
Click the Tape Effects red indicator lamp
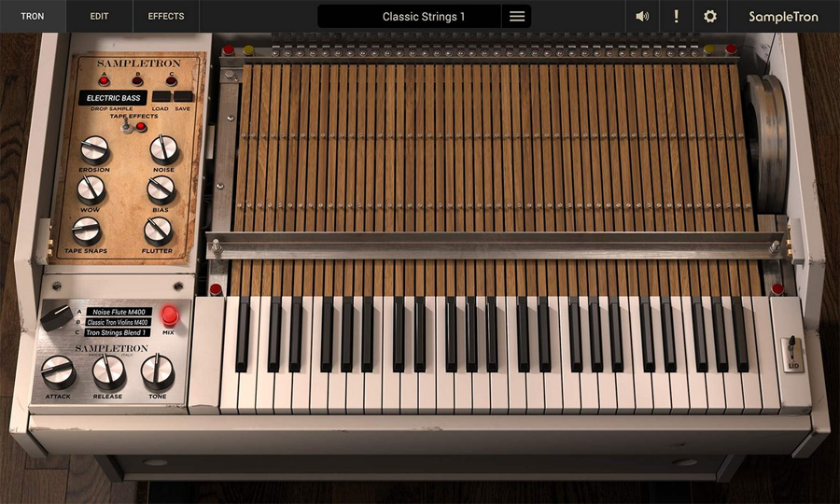pyautogui.click(x=141, y=127)
